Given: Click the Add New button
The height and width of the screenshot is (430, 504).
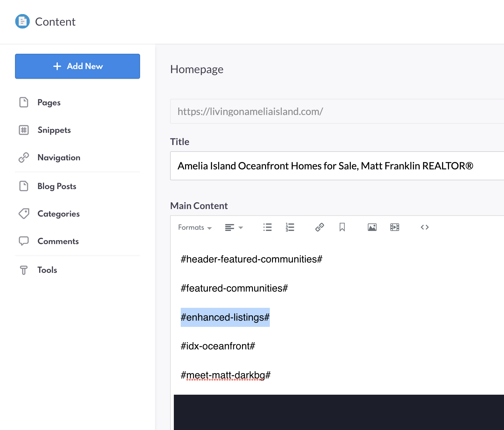Looking at the screenshot, I should [x=78, y=66].
